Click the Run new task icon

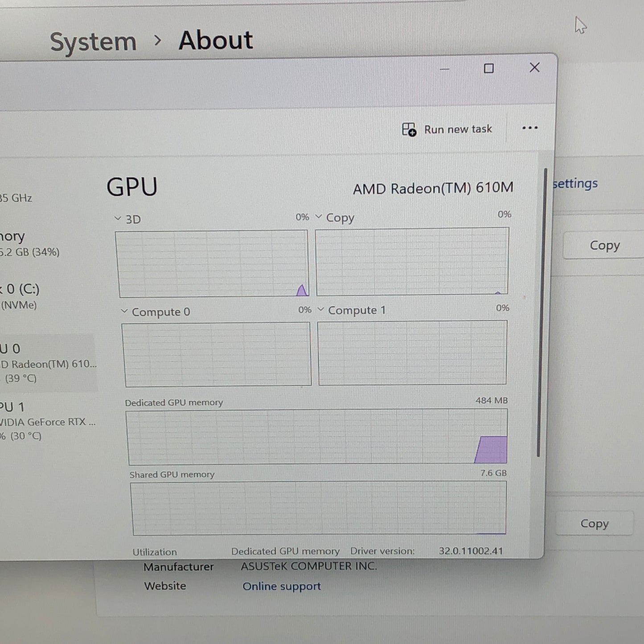[409, 130]
